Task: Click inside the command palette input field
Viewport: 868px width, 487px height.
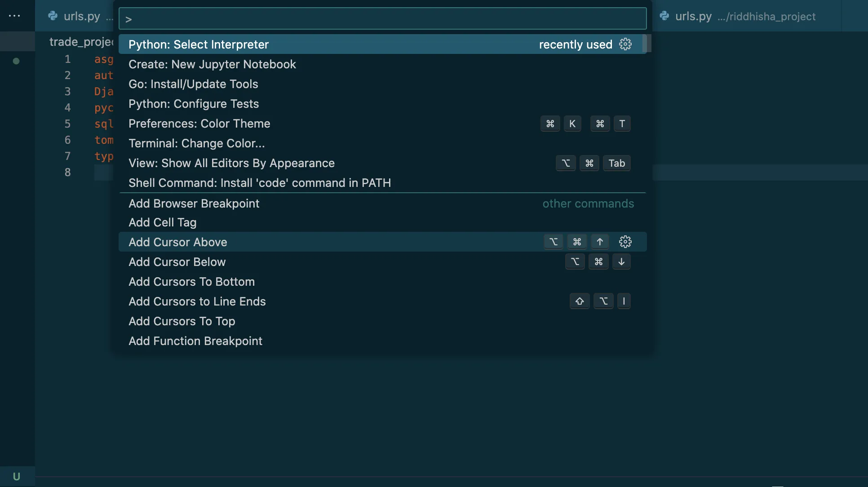Action: (x=382, y=19)
